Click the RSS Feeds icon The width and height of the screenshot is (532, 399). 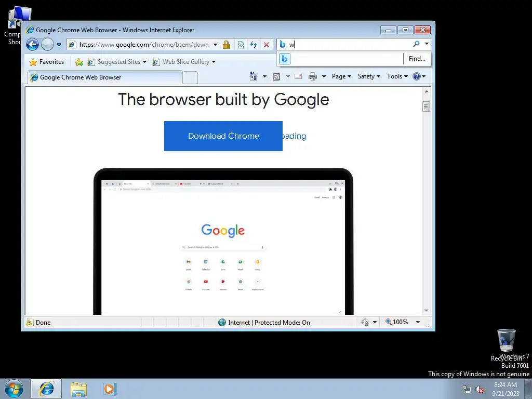(x=276, y=77)
